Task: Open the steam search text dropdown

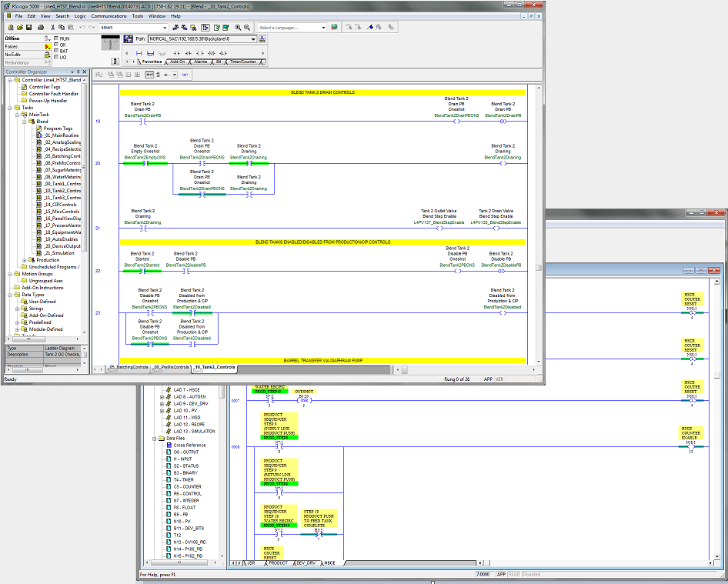Action: 165,28
